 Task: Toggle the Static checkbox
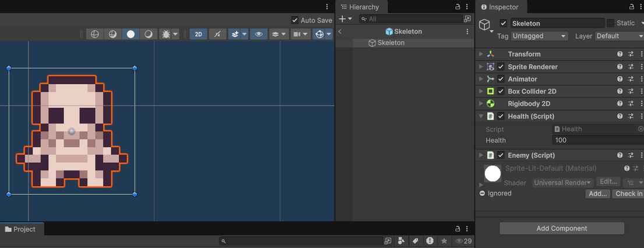[610, 23]
